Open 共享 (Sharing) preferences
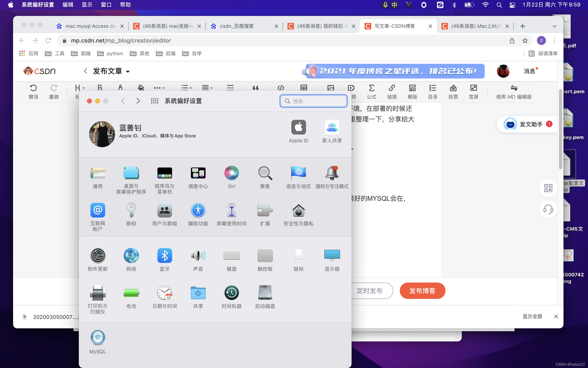This screenshot has height=368, width=588. (x=198, y=297)
